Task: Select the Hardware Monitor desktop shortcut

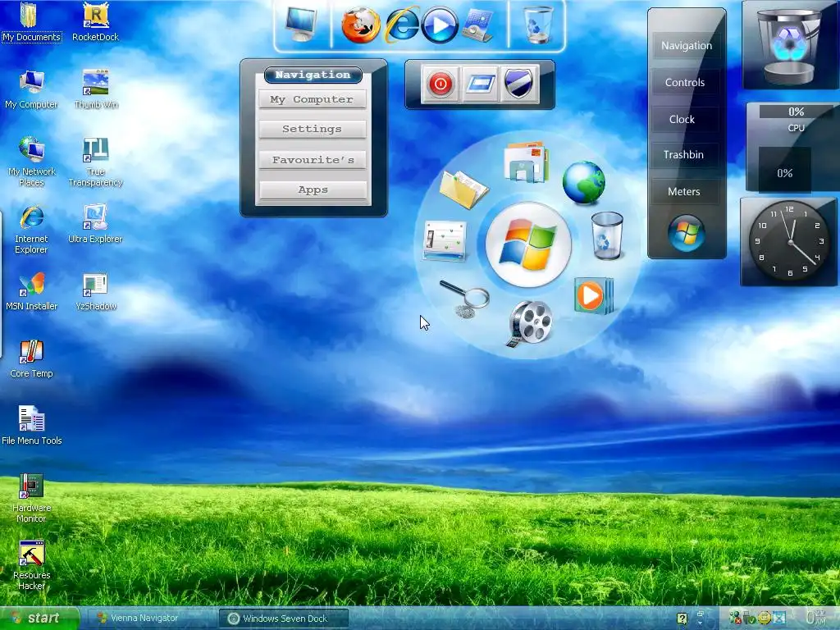Action: tap(31, 498)
